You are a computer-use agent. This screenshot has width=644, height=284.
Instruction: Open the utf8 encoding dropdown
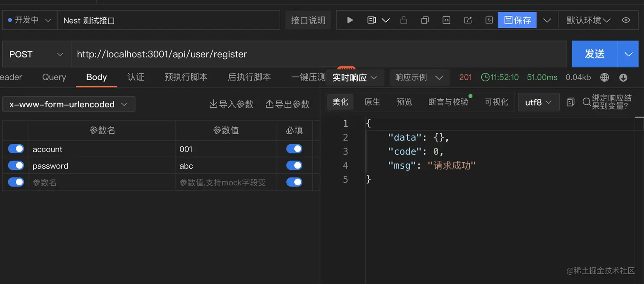538,102
